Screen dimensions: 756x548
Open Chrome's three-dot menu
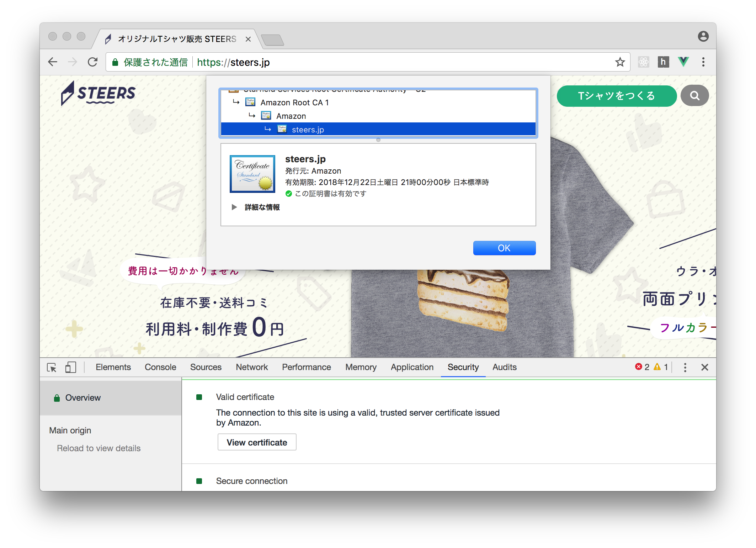(x=703, y=62)
